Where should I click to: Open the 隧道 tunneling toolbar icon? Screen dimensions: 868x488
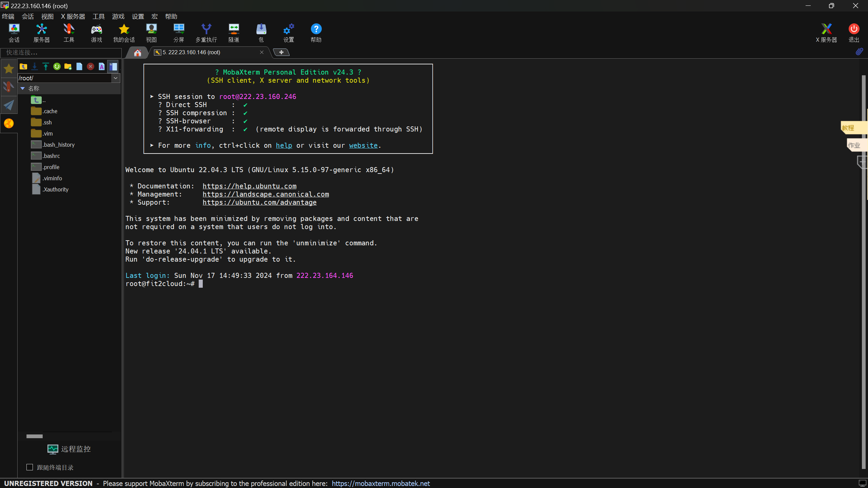pos(234,33)
